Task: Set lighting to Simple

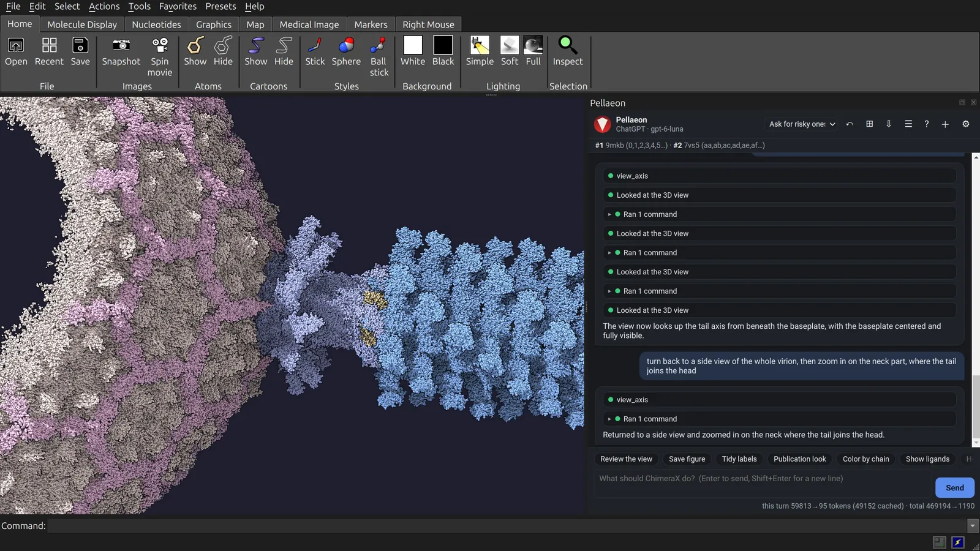Action: [x=480, y=51]
